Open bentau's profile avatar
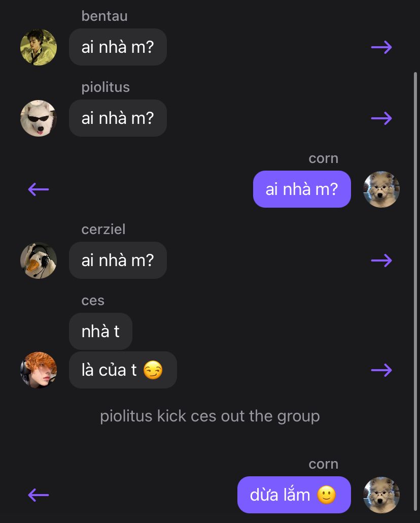420x523 pixels. coord(39,47)
